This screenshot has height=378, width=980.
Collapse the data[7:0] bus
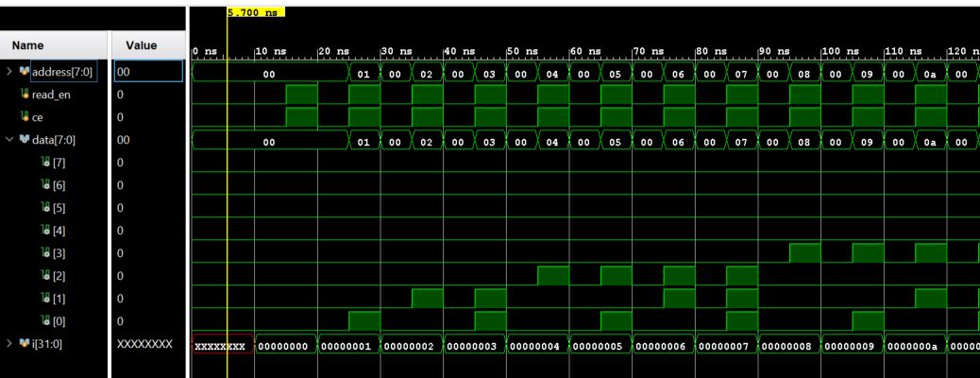coord(8,140)
